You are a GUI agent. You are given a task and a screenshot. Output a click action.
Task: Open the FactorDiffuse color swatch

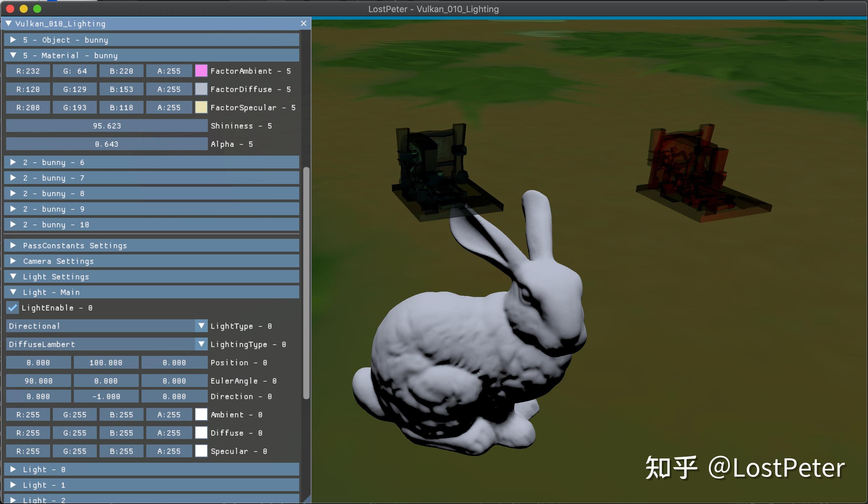(x=201, y=89)
